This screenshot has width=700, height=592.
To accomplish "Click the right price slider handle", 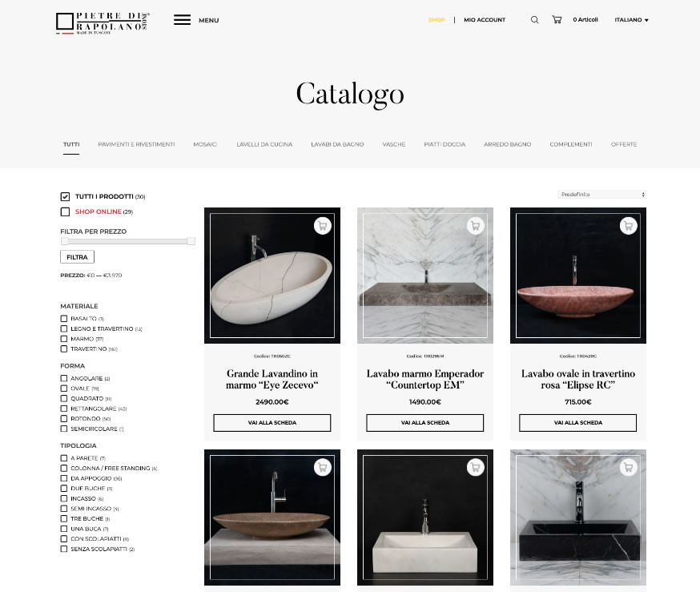I will pos(191,241).
